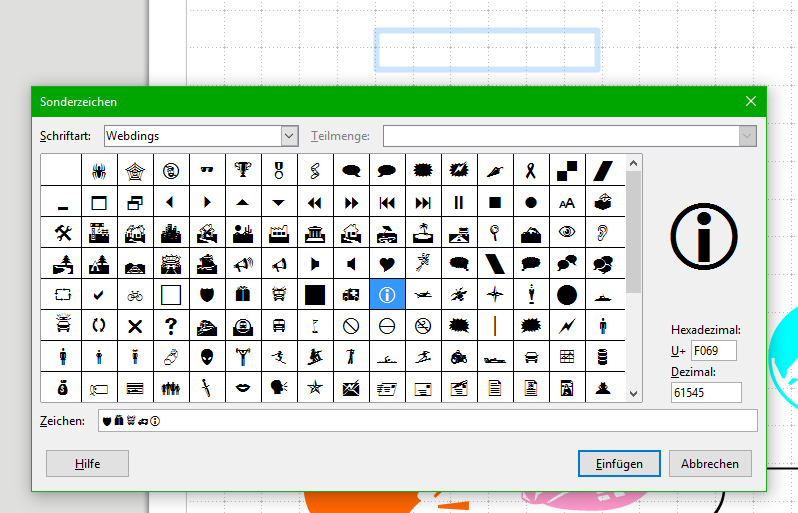
Task: Choose the bold X cross glyph
Action: click(x=135, y=326)
